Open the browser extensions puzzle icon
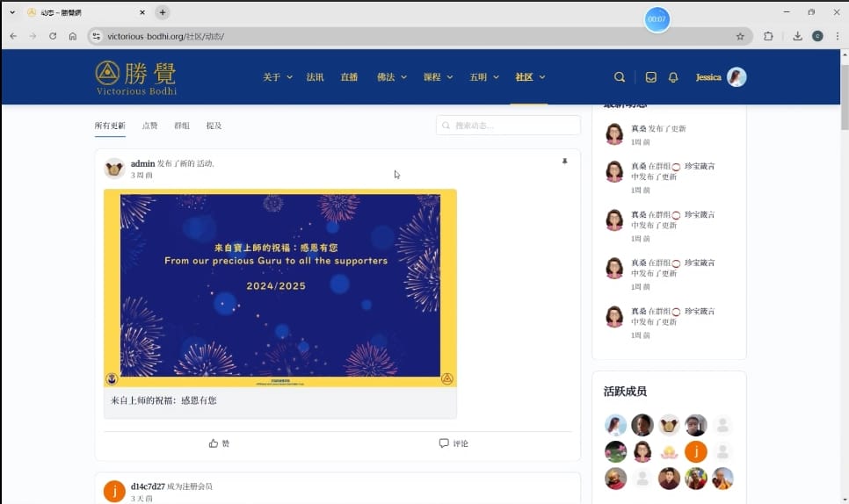Viewport: 849px width, 504px height. tap(768, 36)
